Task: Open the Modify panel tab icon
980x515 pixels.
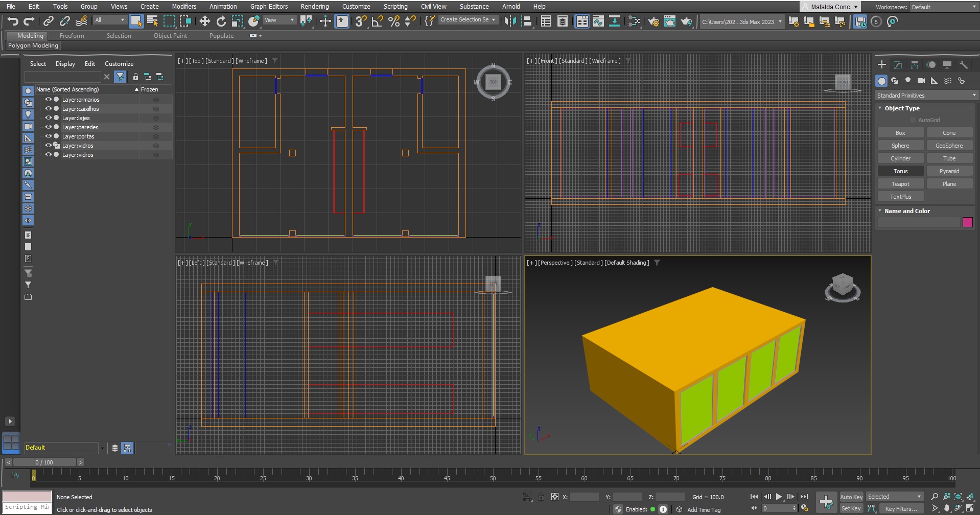Action: coord(898,64)
